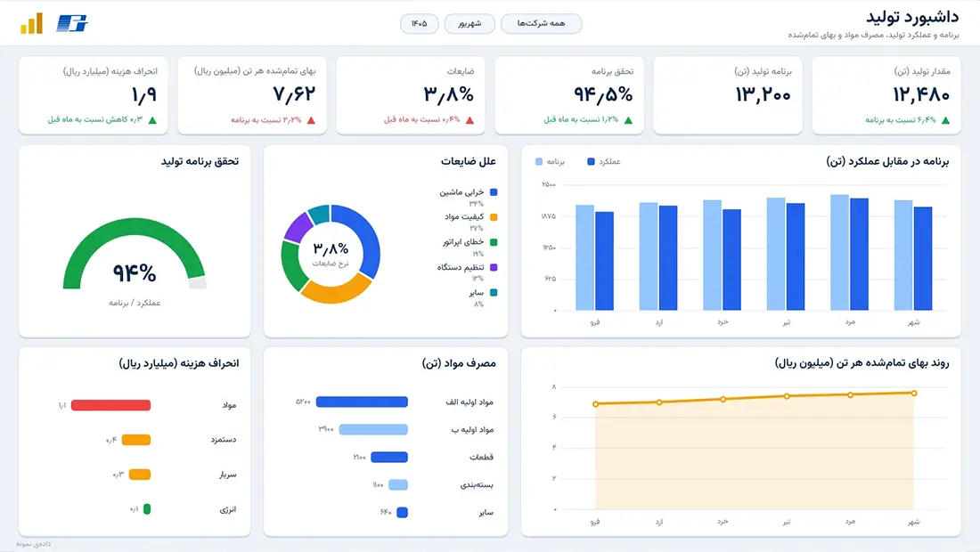The height and width of the screenshot is (552, 980).
Task: Click the ارد data point on cost trend line
Action: (x=659, y=402)
